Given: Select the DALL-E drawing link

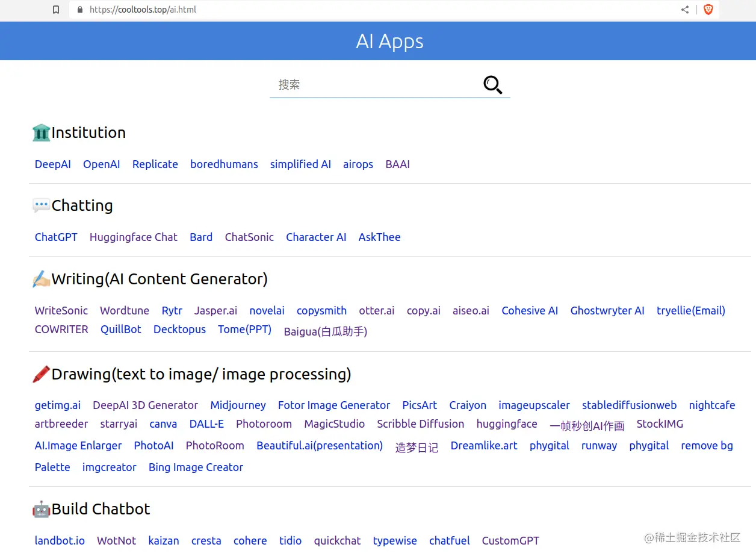Looking at the screenshot, I should point(206,424).
